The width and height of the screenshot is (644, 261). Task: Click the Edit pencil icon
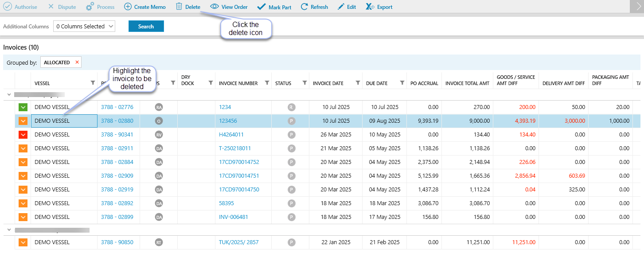pyautogui.click(x=341, y=7)
